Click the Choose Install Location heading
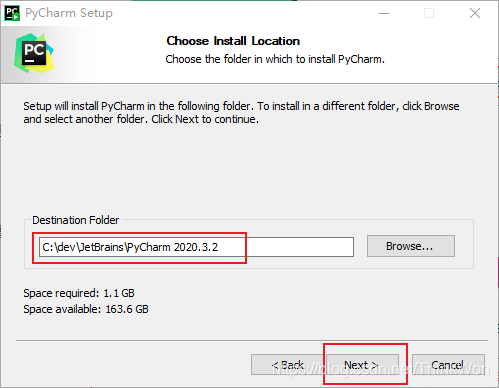The width and height of the screenshot is (499, 388). [x=233, y=41]
